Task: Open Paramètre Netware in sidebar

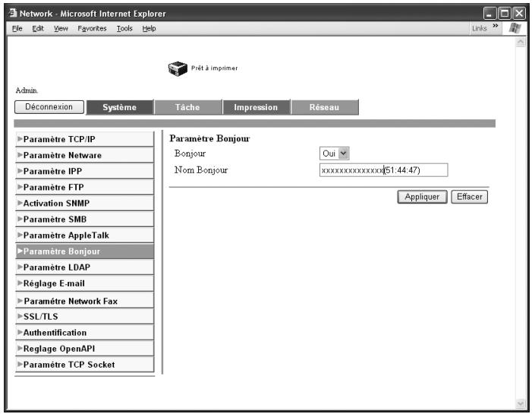Action: click(84, 155)
